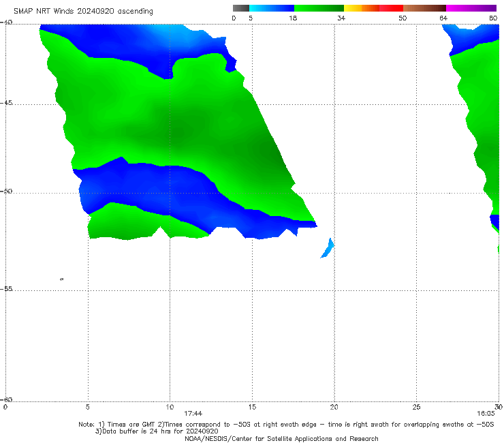The height and width of the screenshot is (443, 504).
Task: Click the yellow-orange segment of the color bar
Action: click(361, 8)
